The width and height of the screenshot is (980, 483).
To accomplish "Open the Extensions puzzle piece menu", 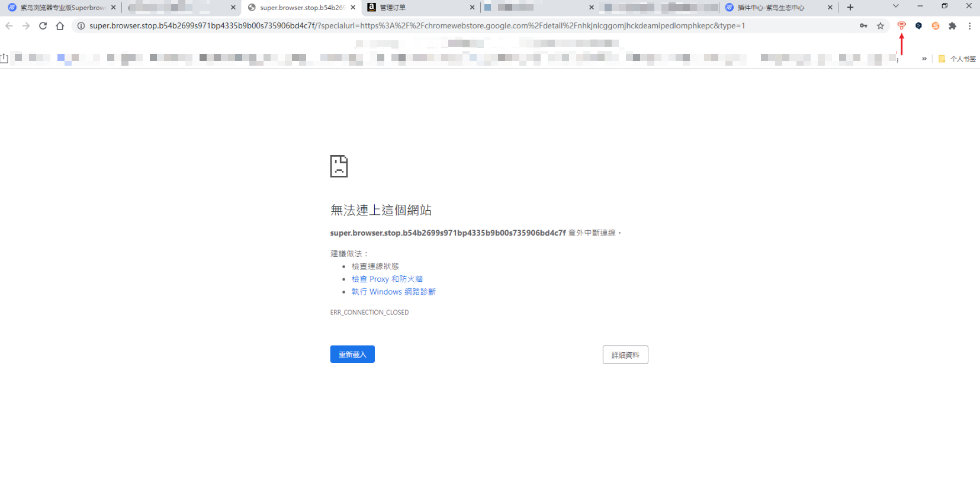I will 952,25.
